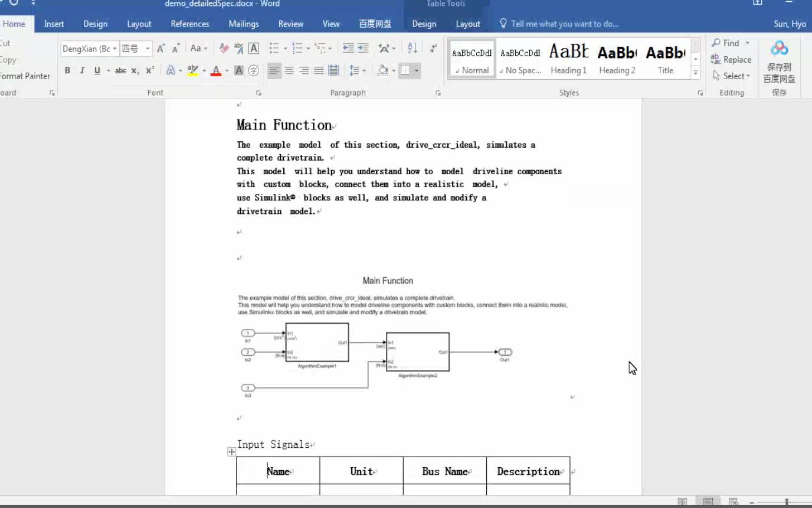Toggle character shading
The height and width of the screenshot is (508, 812).
[239, 70]
